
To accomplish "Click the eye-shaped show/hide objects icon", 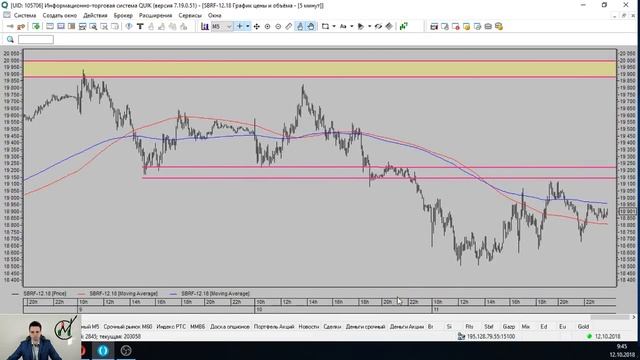I will [x=378, y=27].
